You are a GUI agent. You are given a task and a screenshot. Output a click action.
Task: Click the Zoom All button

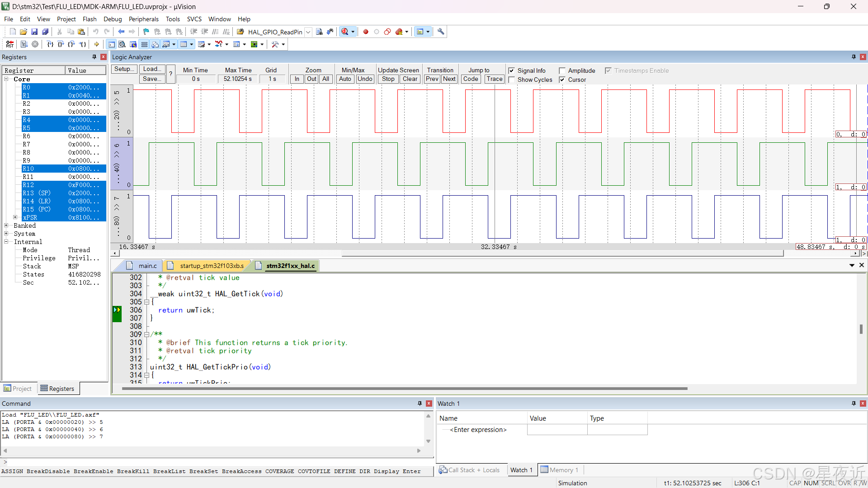325,79
